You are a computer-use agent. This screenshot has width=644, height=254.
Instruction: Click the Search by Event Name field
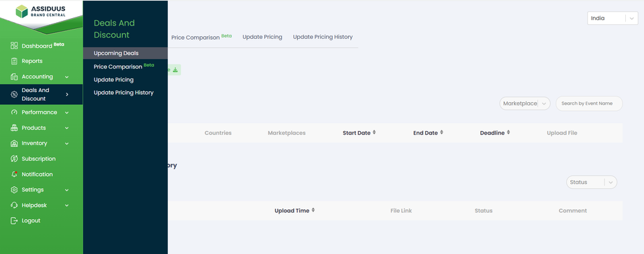pos(589,103)
